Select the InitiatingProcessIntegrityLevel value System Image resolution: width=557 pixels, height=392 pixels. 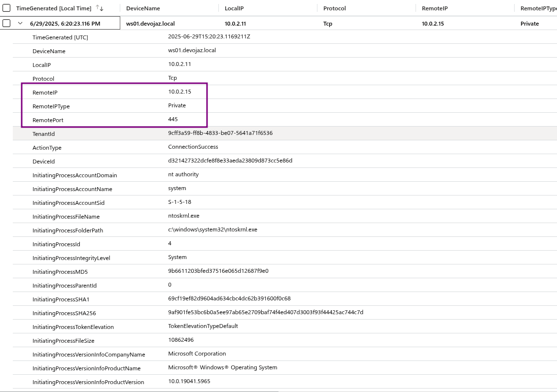(177, 257)
